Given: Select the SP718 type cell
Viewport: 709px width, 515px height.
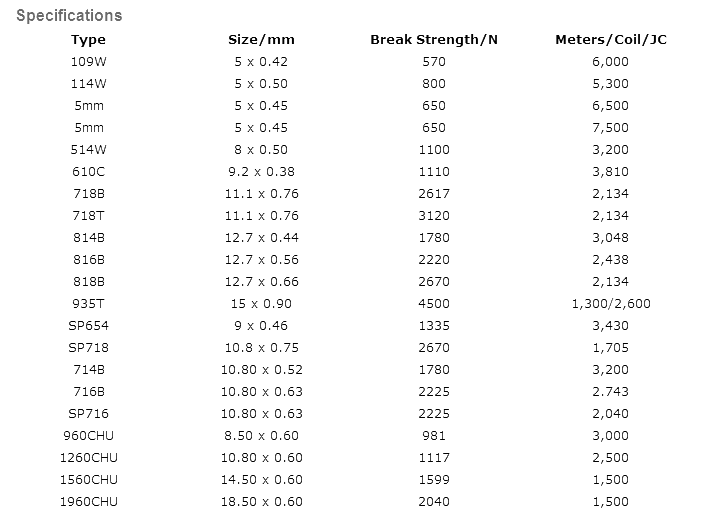Looking at the screenshot, I should pyautogui.click(x=89, y=348).
